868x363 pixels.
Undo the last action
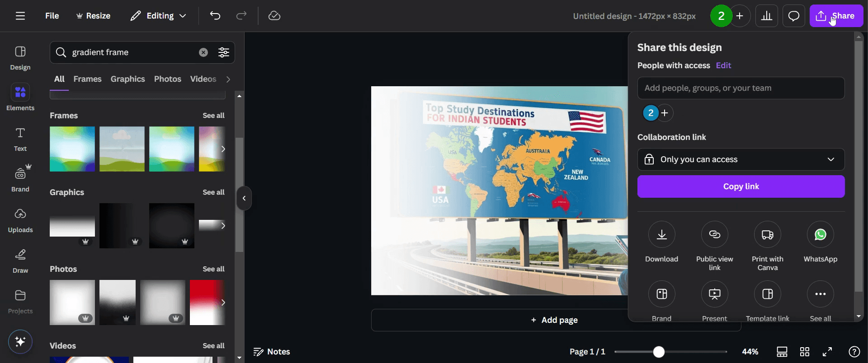click(215, 16)
